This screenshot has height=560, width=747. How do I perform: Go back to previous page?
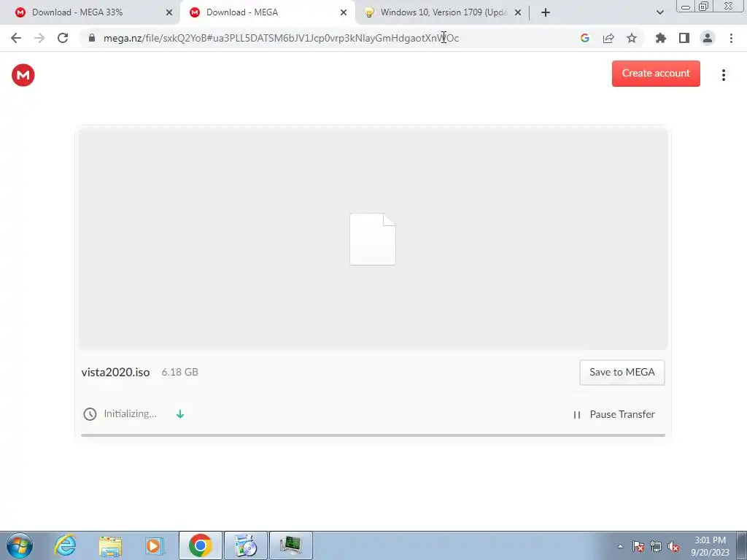[x=16, y=38]
